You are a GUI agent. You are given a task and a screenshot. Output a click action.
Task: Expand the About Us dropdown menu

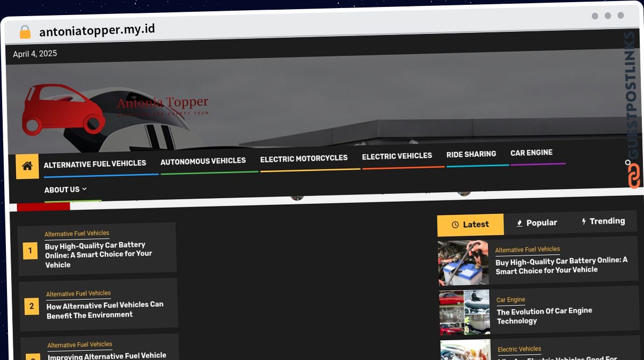coord(65,190)
